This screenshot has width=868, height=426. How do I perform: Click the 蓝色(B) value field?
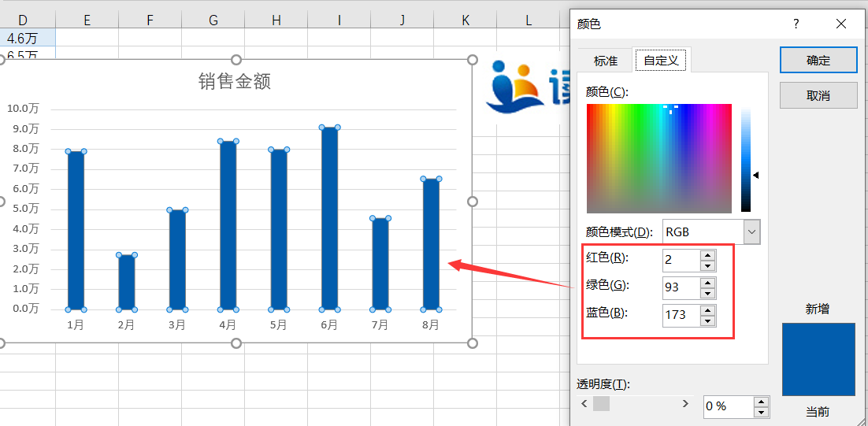681,315
